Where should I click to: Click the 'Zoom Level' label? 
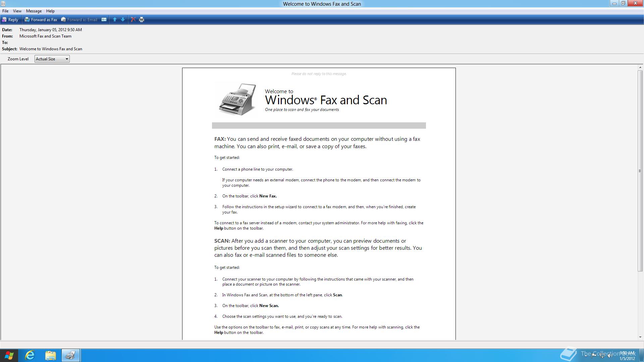tap(18, 59)
